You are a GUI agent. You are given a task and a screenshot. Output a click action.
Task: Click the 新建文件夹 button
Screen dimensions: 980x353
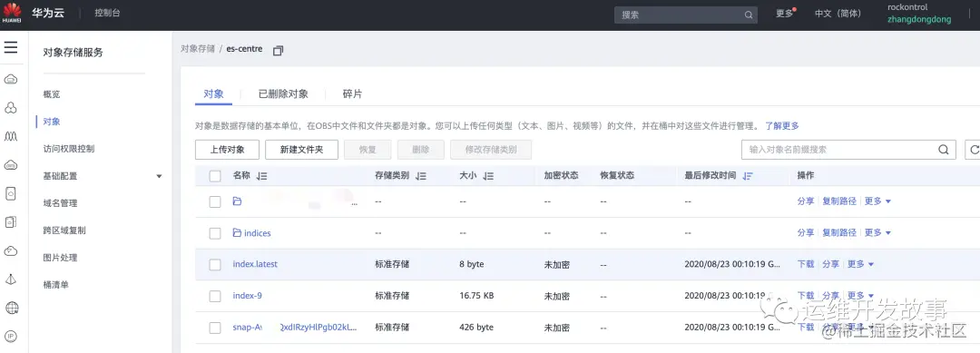point(301,150)
